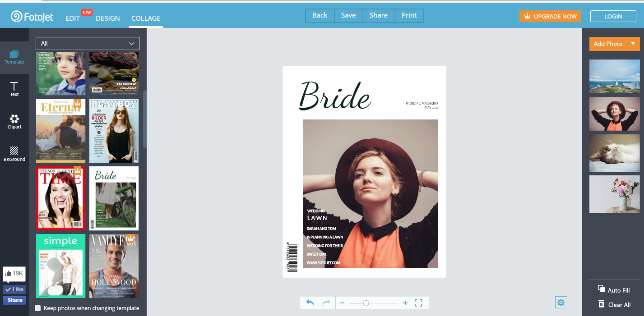This screenshot has width=644, height=316.
Task: Click the Save button
Action: [348, 15]
